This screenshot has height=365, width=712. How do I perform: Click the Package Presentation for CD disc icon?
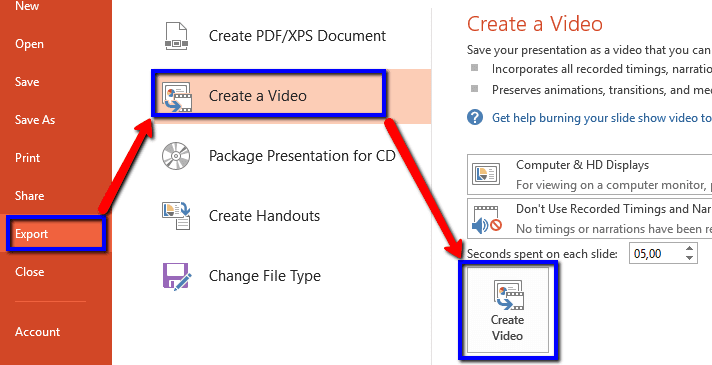pos(176,156)
